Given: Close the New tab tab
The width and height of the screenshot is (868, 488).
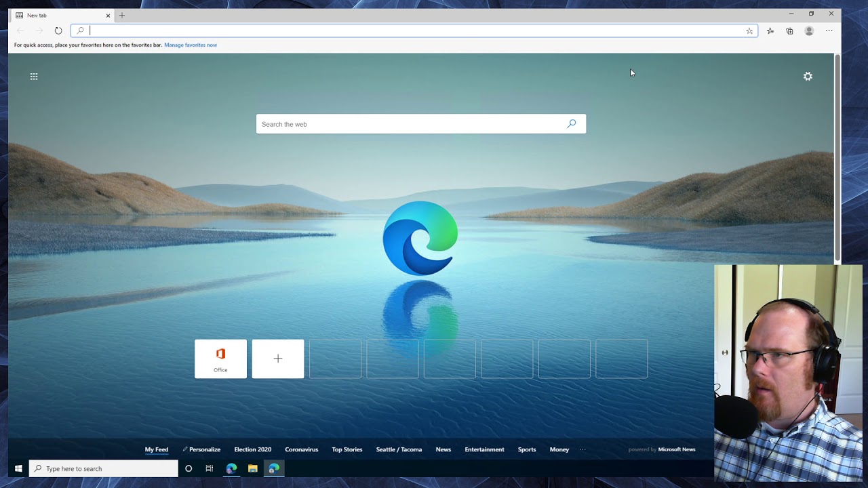Looking at the screenshot, I should [108, 15].
